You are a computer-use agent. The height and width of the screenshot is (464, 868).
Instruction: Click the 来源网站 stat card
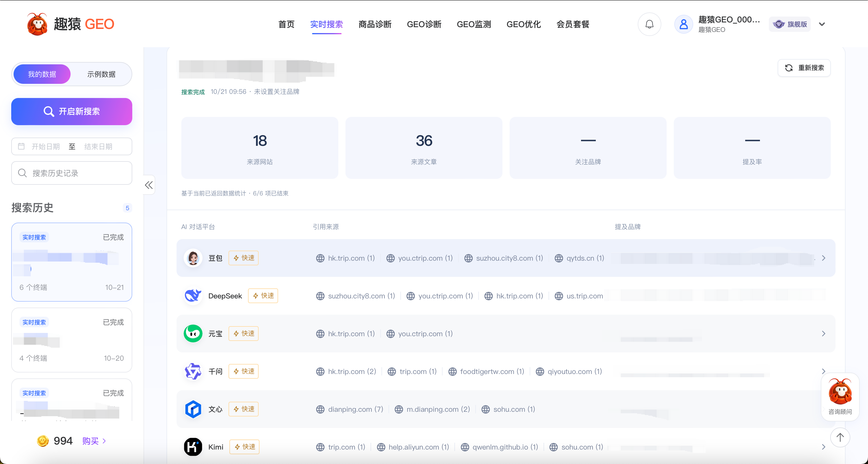tap(260, 148)
